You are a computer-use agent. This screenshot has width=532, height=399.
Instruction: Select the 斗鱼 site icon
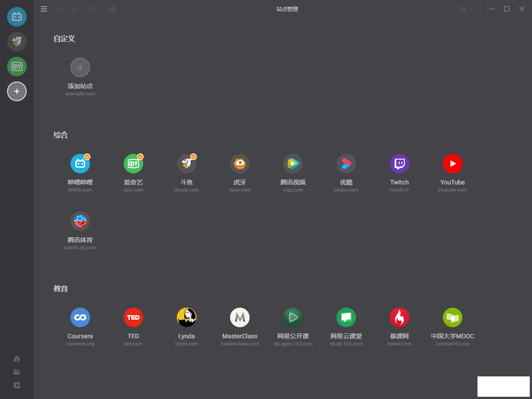(x=187, y=164)
